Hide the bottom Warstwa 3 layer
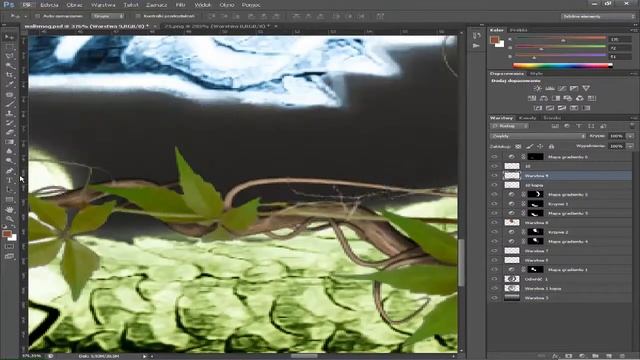Viewport: 640px width, 360px height. (x=494, y=298)
